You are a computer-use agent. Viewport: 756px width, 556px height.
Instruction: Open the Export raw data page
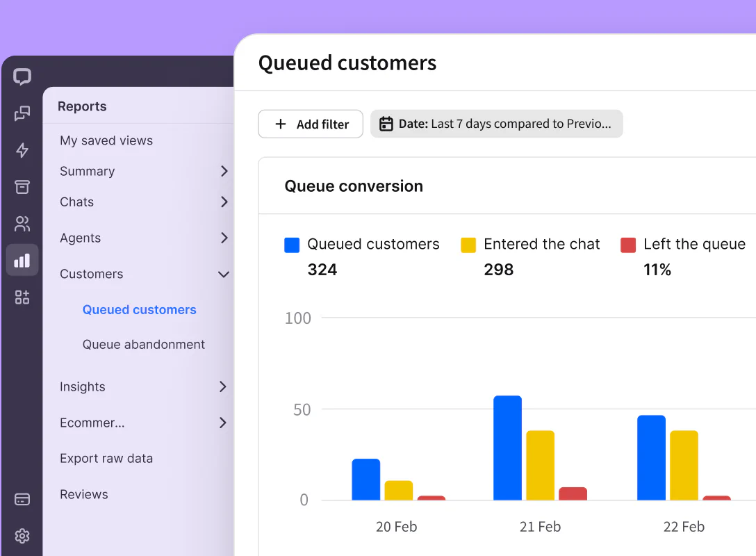pos(106,458)
